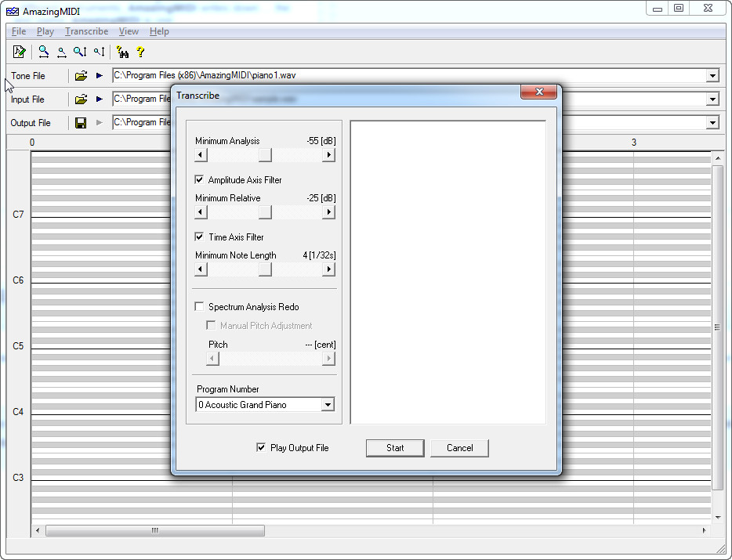
Task: Click the context help question mark icon
Action: 140,52
